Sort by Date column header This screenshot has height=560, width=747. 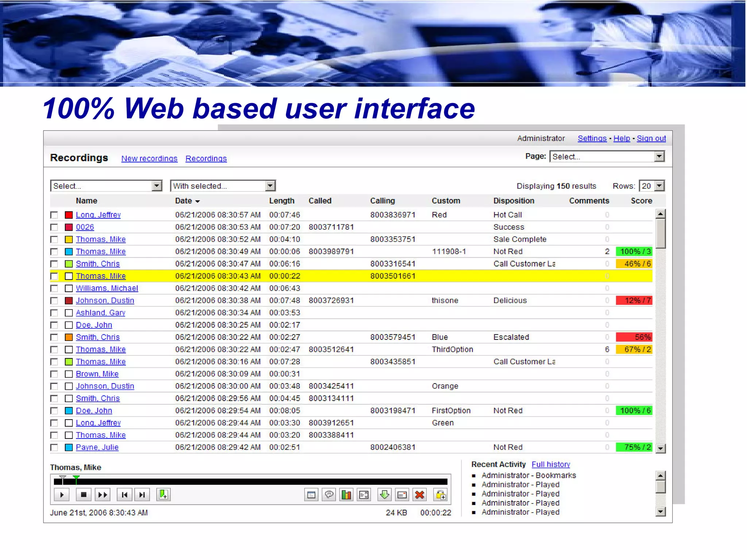pyautogui.click(x=187, y=201)
